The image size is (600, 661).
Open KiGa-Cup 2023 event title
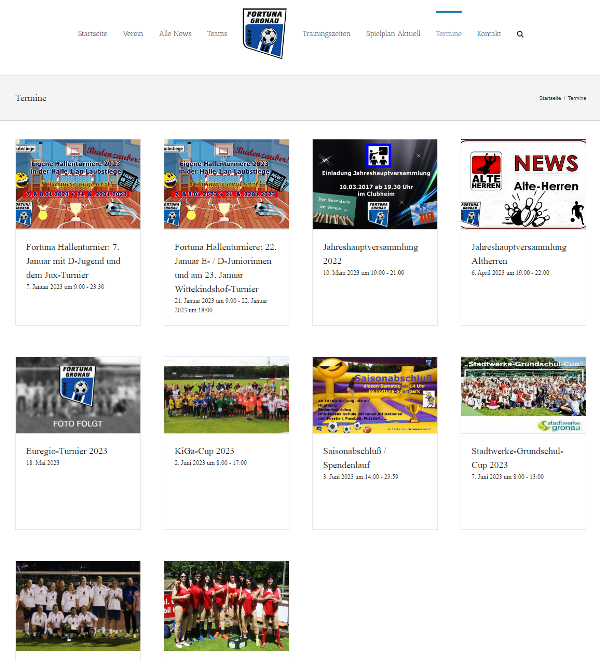(204, 451)
